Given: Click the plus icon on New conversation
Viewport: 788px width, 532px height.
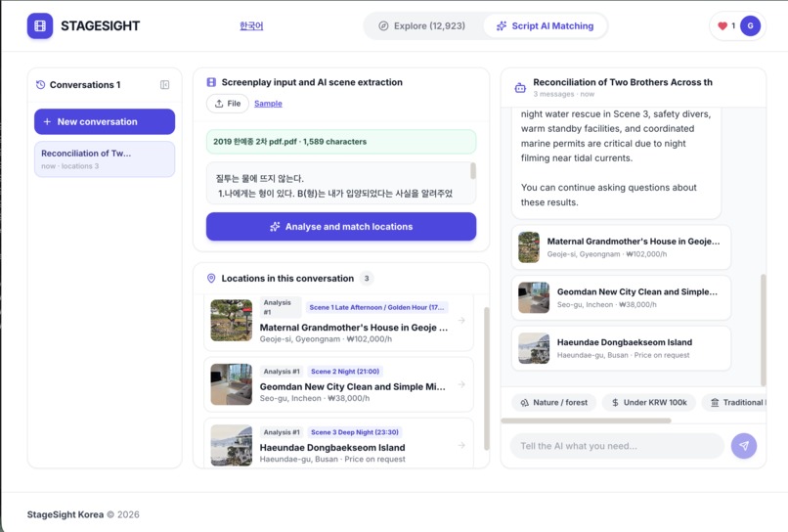Looking at the screenshot, I should (x=47, y=121).
